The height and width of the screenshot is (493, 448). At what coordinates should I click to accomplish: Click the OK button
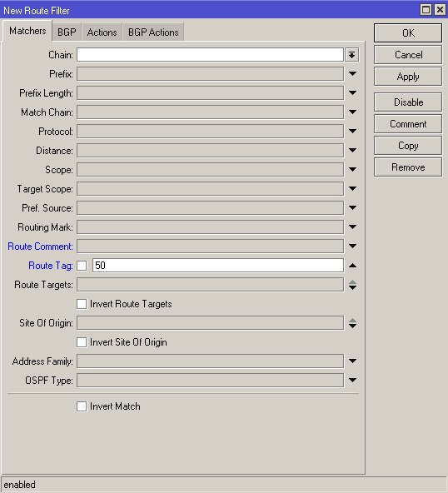tap(408, 32)
